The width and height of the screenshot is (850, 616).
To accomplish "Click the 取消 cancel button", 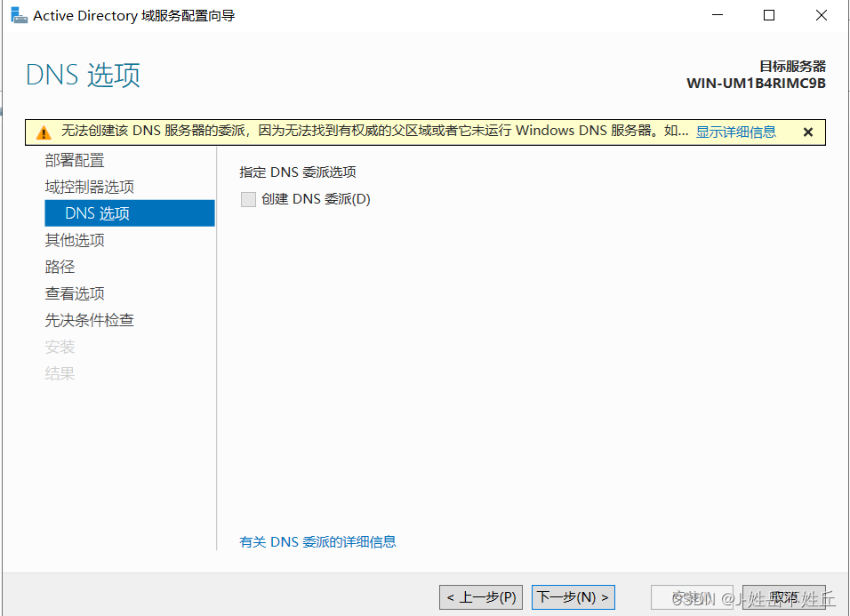I will (x=784, y=597).
